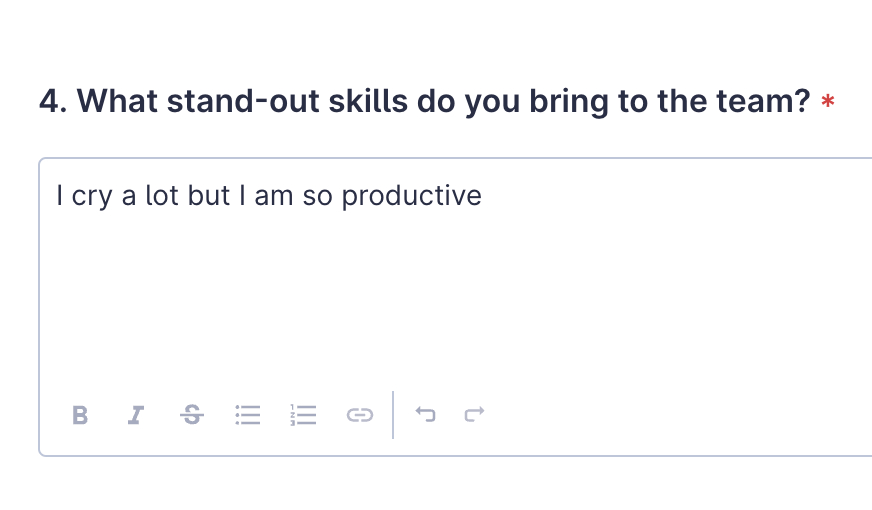Toggle bold formatting in the editor toolbar
Viewport: 872px width, 510px height.
[x=81, y=415]
